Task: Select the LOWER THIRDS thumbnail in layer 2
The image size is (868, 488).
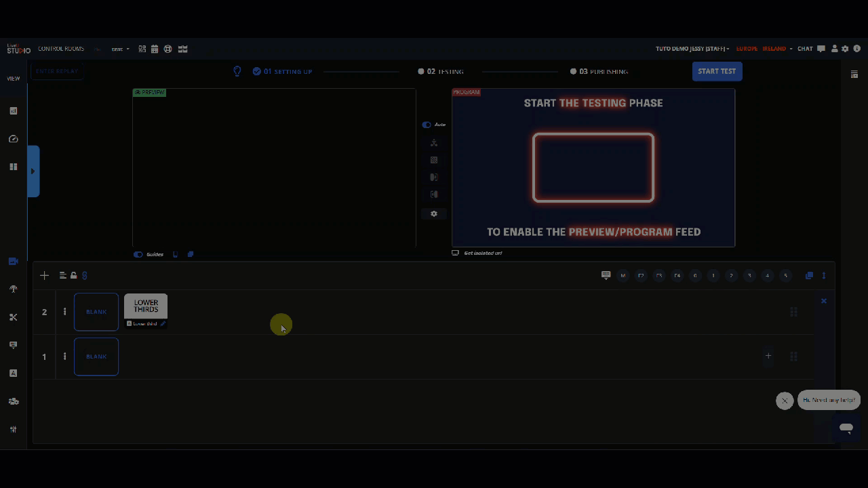Action: [146, 306]
